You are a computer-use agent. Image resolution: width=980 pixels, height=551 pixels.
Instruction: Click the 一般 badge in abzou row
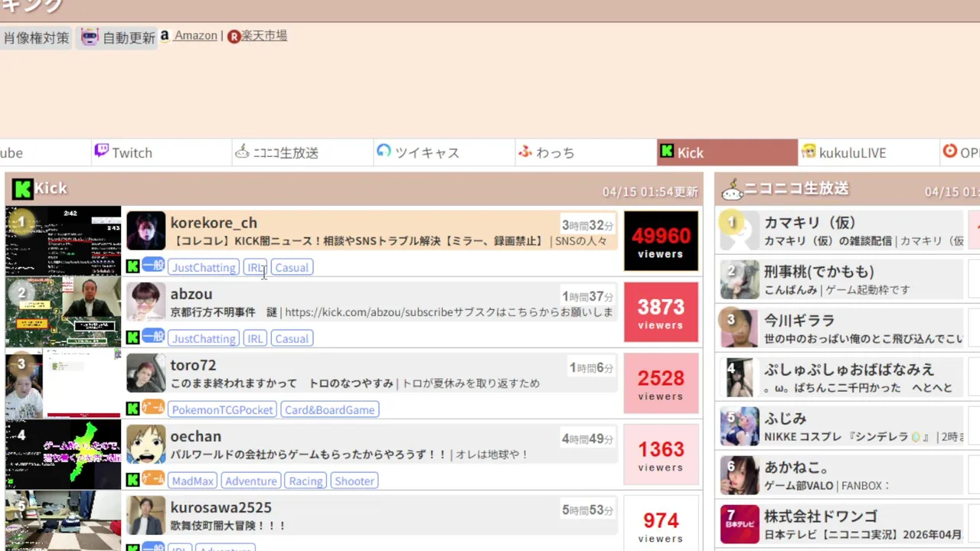click(153, 336)
